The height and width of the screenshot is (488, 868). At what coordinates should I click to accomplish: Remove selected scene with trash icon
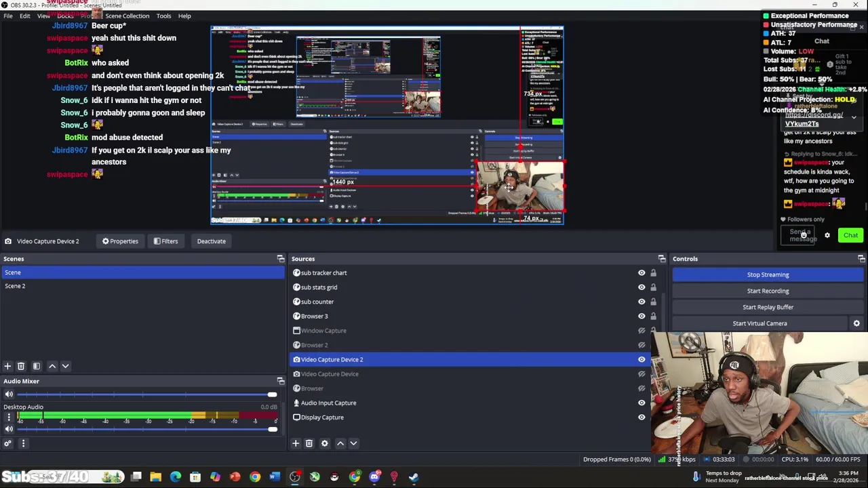[x=21, y=366]
